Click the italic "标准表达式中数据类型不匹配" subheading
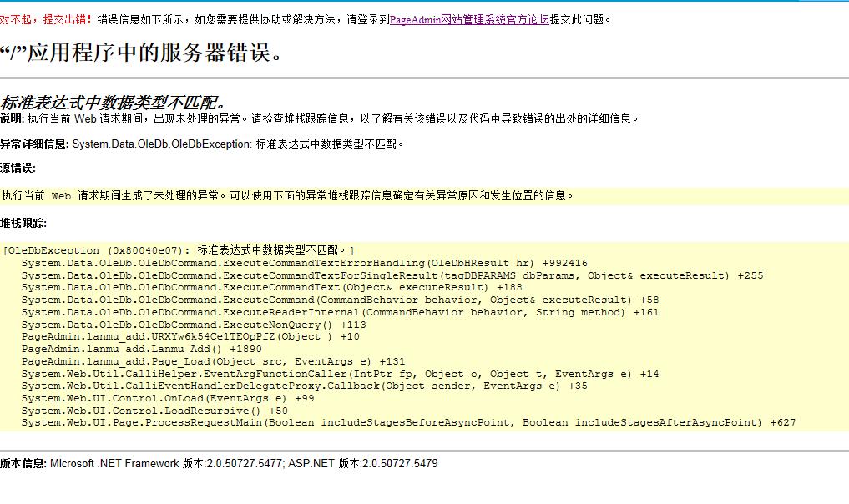The height and width of the screenshot is (504, 849). click(113, 103)
